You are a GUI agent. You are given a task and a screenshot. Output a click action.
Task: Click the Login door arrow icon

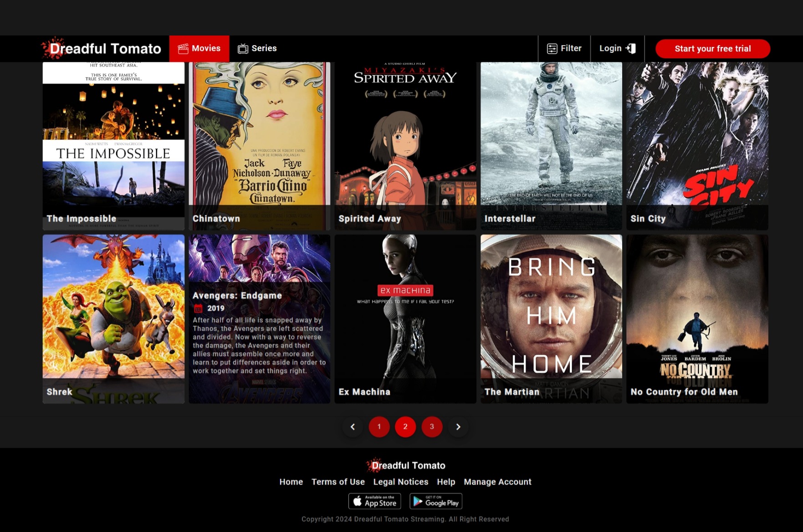pyautogui.click(x=631, y=48)
